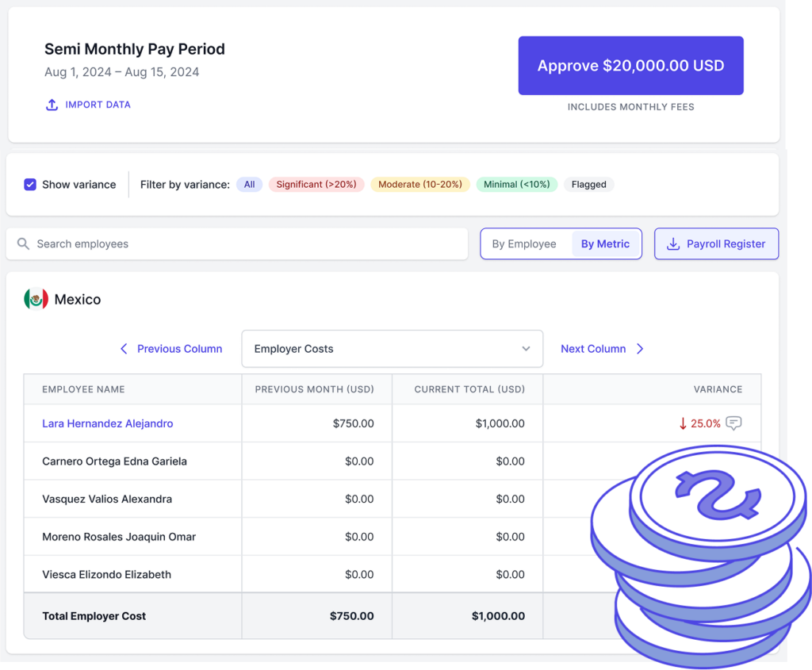Switch to the By Employee view
The image size is (812, 670).
(524, 244)
